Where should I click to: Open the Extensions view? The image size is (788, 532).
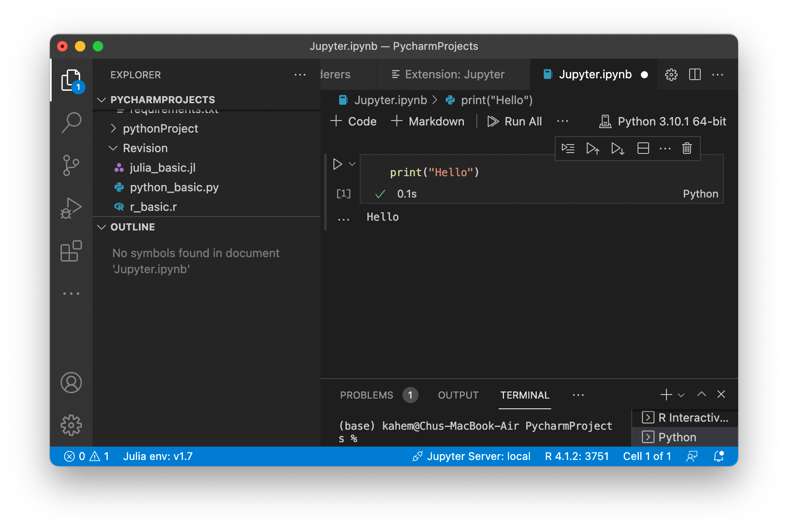point(71,251)
